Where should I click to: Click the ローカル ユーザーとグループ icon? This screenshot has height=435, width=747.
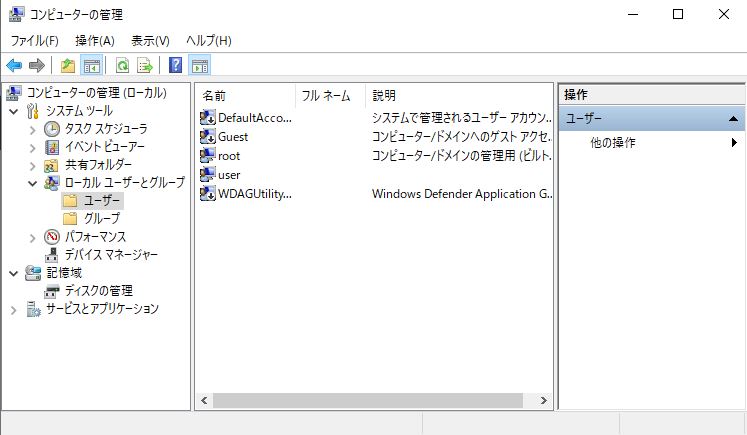(52, 182)
